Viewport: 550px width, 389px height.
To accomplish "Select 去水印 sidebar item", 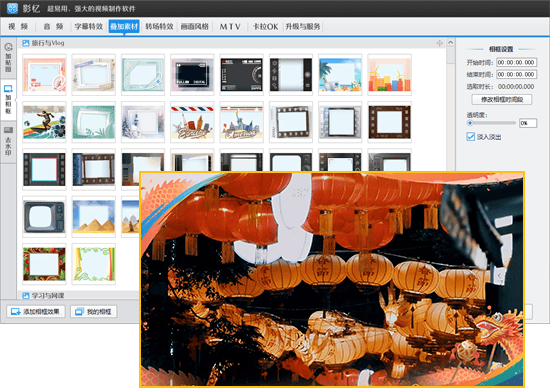I will click(8, 142).
